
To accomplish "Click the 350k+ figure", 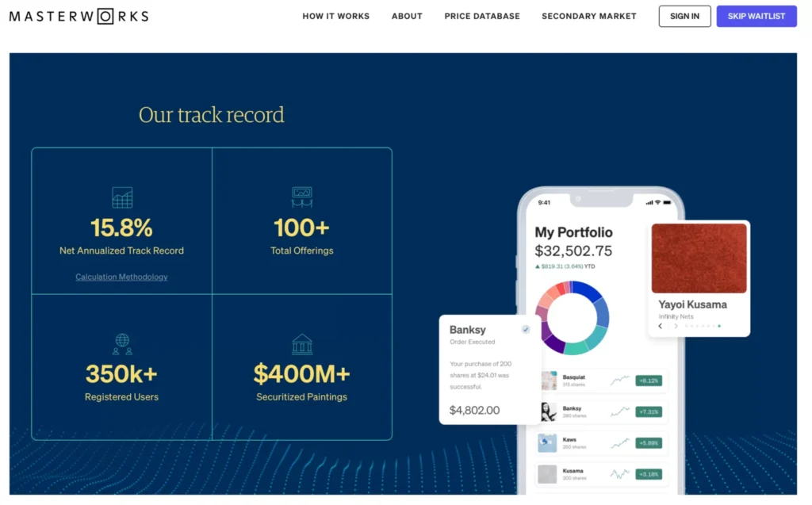I will (x=121, y=374).
